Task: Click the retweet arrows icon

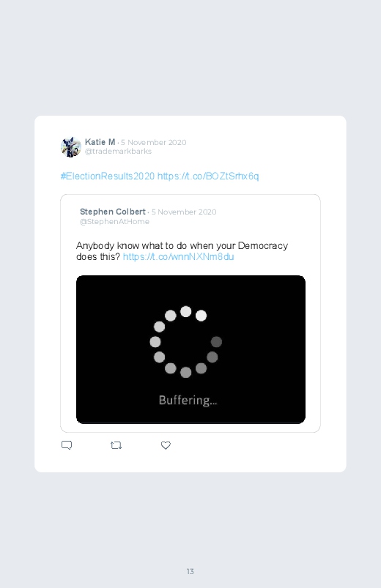Action: point(116,445)
